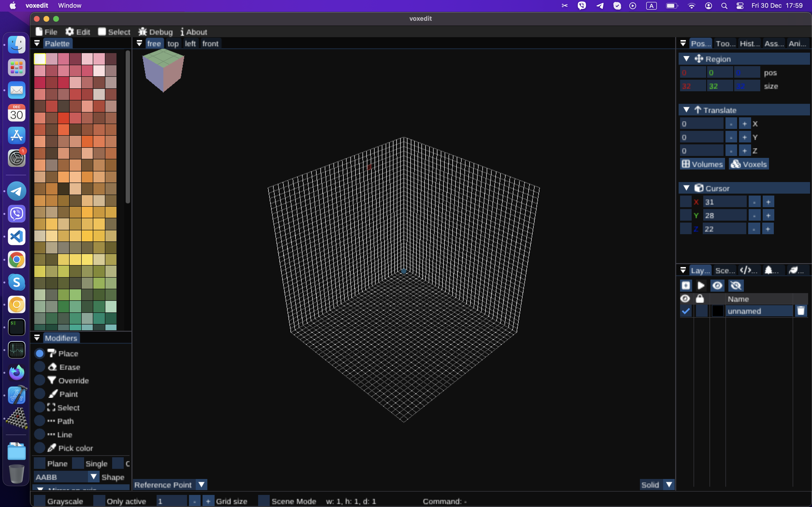This screenshot has width=812, height=507.
Task: Select the Place tool
Action: [40, 353]
